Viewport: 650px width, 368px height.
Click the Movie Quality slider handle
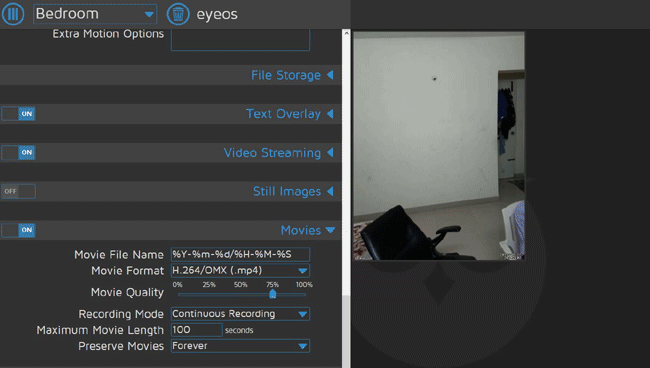coord(272,294)
